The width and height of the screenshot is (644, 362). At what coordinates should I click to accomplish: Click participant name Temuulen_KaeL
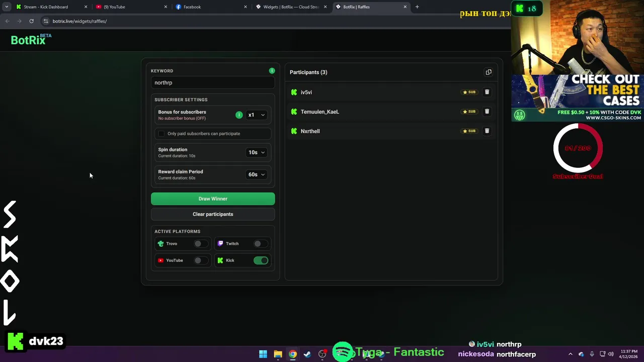[x=320, y=112]
